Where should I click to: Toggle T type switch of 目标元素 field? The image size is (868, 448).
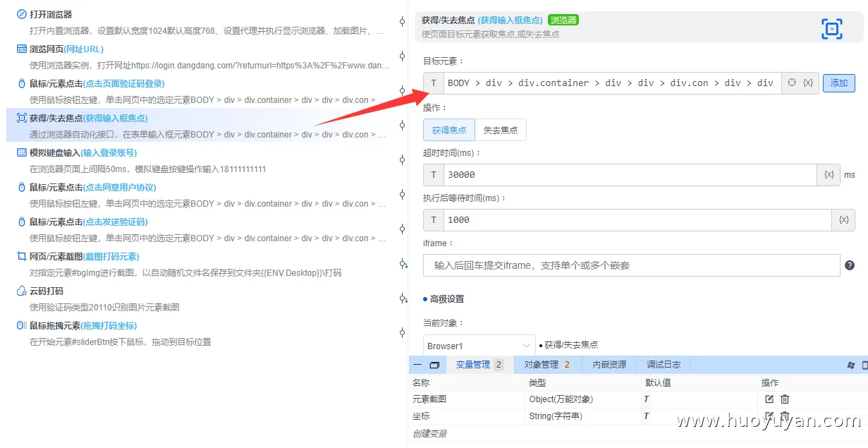434,83
